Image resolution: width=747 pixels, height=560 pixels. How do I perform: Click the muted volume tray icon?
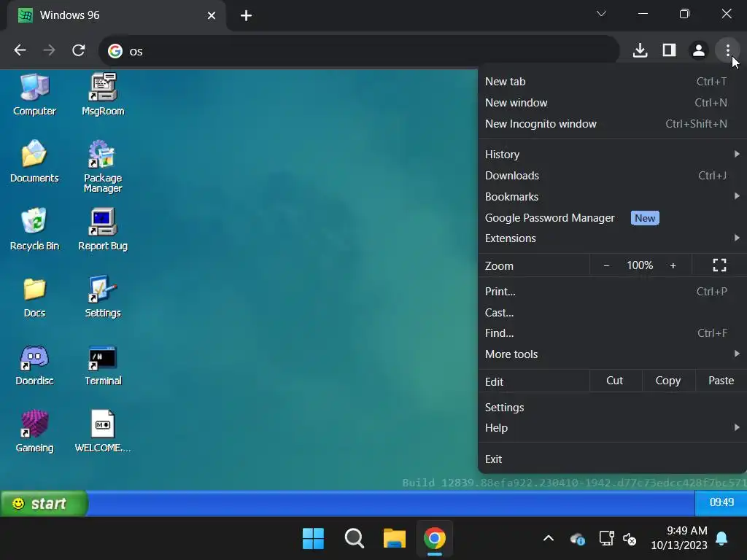click(630, 539)
